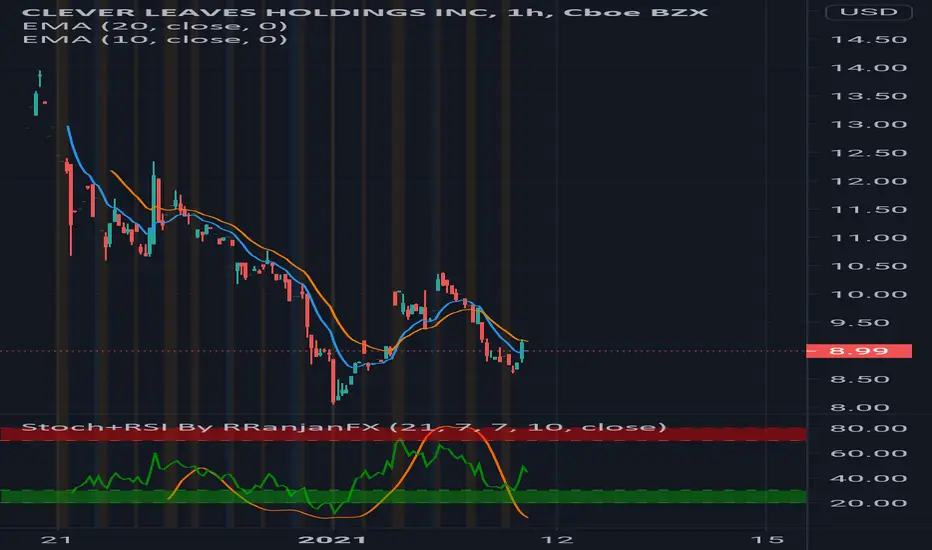
Task: Click the 2021 label on time axis
Action: pyautogui.click(x=332, y=540)
